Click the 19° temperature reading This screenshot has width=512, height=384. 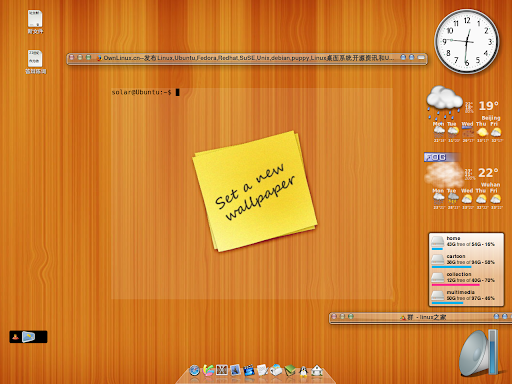[x=488, y=106]
